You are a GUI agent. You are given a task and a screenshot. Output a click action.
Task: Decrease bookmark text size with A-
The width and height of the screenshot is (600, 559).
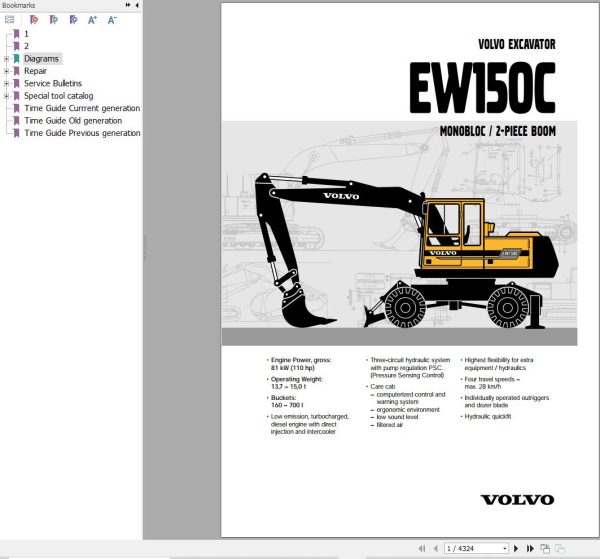point(112,20)
